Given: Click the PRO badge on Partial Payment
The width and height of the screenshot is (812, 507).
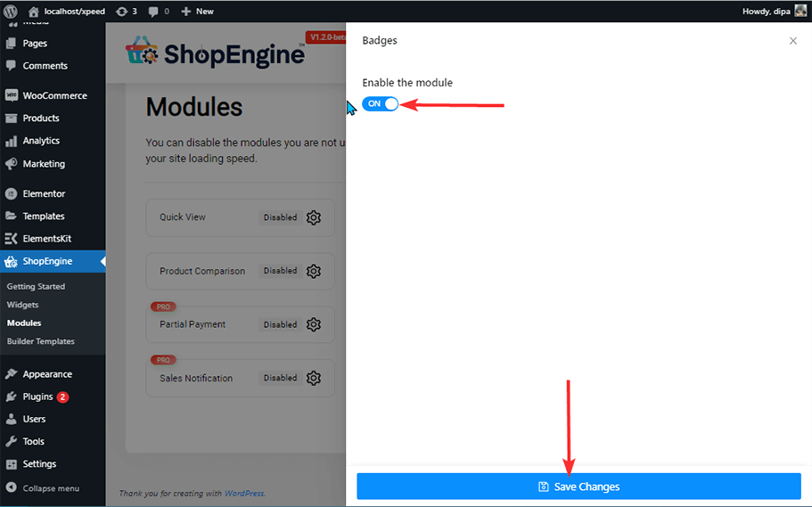Looking at the screenshot, I should click(163, 307).
